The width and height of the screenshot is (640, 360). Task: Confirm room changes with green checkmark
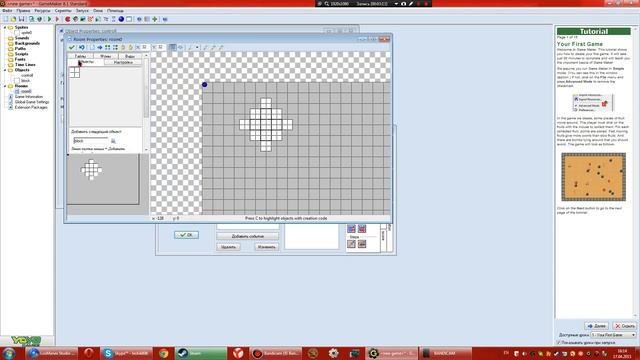pyautogui.click(x=72, y=47)
